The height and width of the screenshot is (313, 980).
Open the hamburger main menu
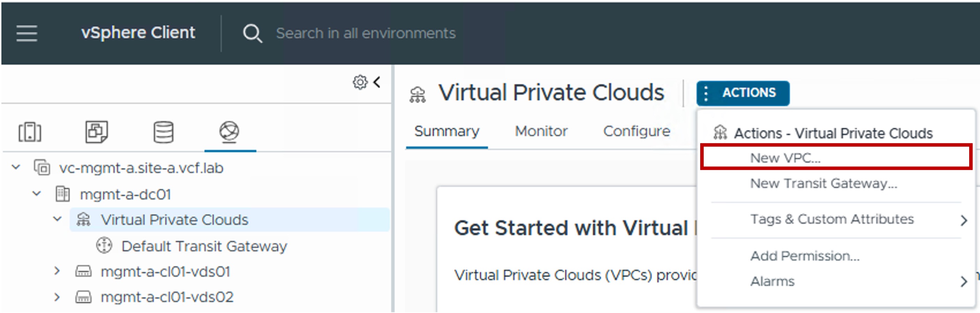(27, 33)
